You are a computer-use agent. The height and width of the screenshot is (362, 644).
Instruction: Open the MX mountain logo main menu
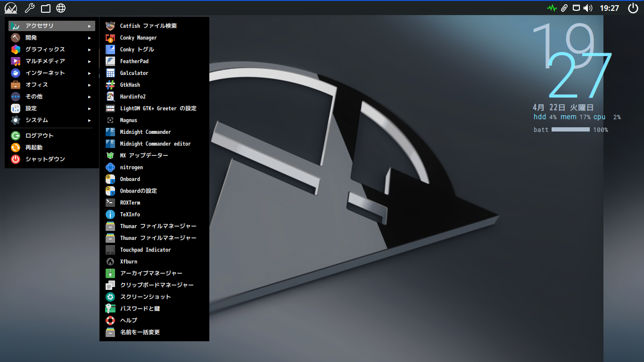(x=11, y=8)
